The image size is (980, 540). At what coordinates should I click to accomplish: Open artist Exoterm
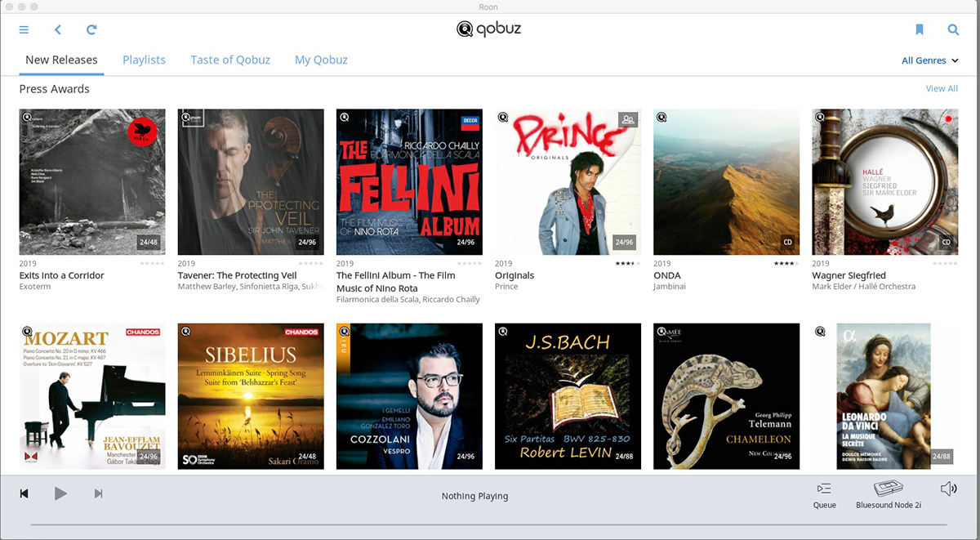(x=35, y=287)
